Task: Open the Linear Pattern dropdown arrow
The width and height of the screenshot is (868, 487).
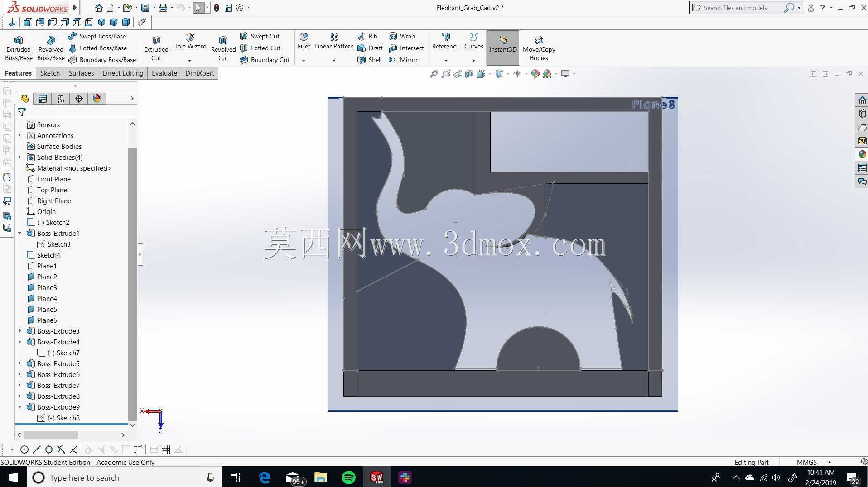Action: [x=334, y=61]
